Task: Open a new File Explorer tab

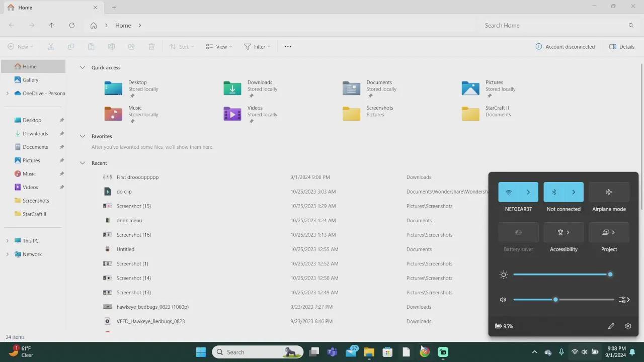Action: pos(114,8)
